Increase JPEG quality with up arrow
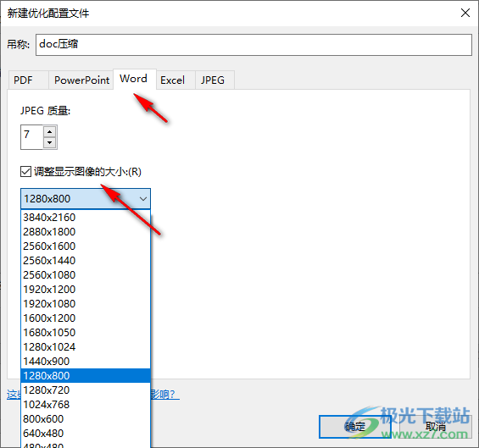 (x=49, y=132)
